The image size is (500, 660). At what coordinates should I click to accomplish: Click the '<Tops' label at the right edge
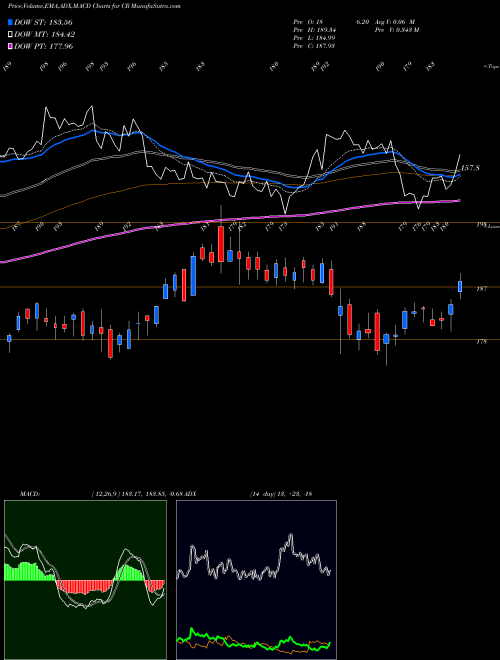click(491, 67)
